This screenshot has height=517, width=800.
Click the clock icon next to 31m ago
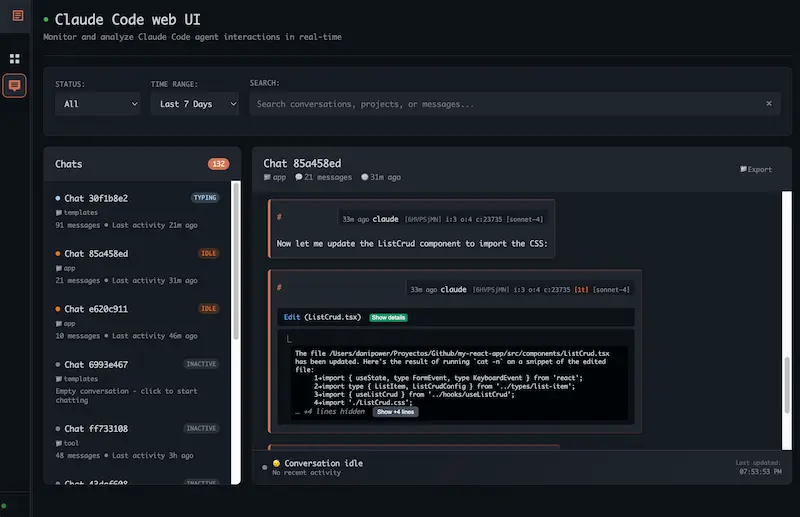click(x=364, y=177)
